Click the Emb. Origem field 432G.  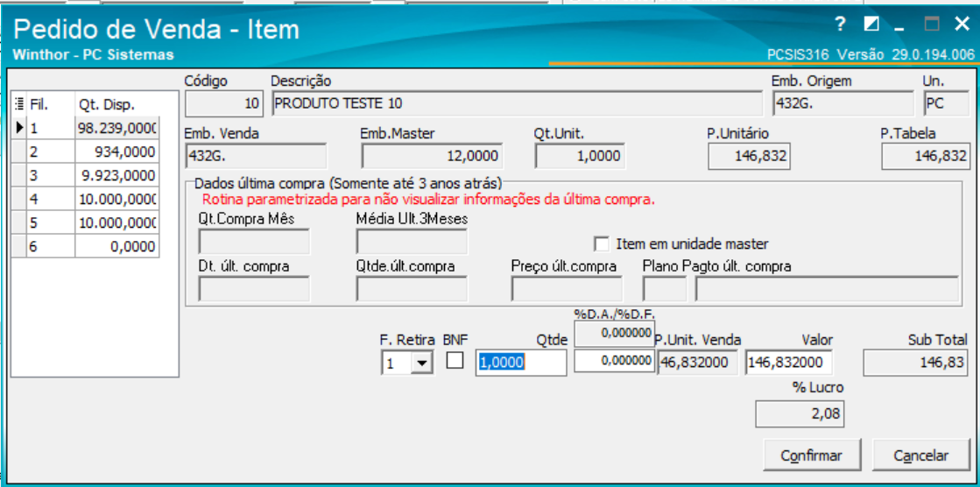point(843,103)
